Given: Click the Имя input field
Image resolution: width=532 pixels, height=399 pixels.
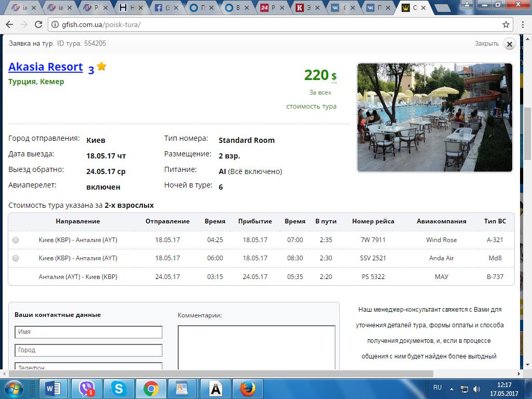Looking at the screenshot, I should click(88, 332).
